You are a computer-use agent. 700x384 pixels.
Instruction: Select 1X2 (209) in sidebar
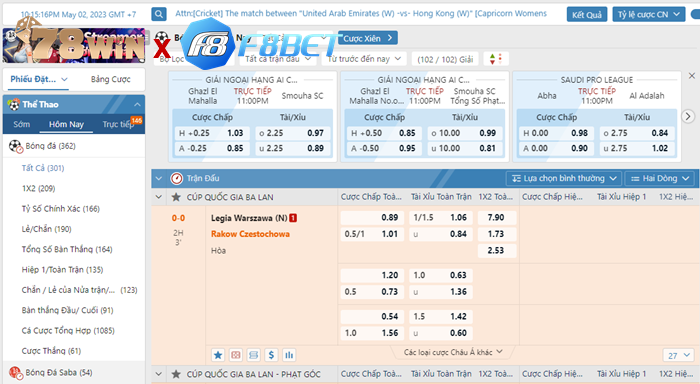[38, 188]
